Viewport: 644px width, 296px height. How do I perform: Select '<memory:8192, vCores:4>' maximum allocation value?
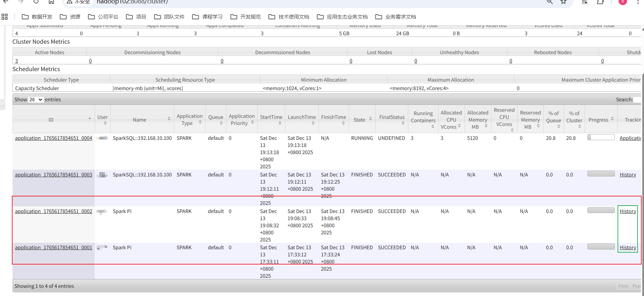tap(419, 88)
